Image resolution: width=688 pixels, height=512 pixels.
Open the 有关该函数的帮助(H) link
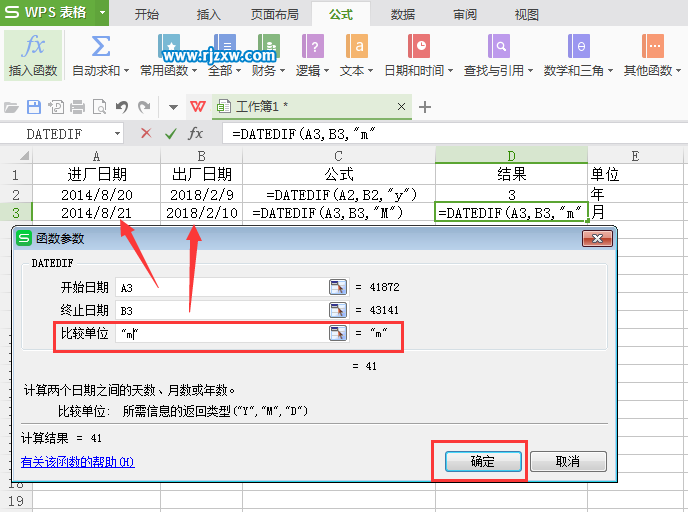click(x=78, y=462)
